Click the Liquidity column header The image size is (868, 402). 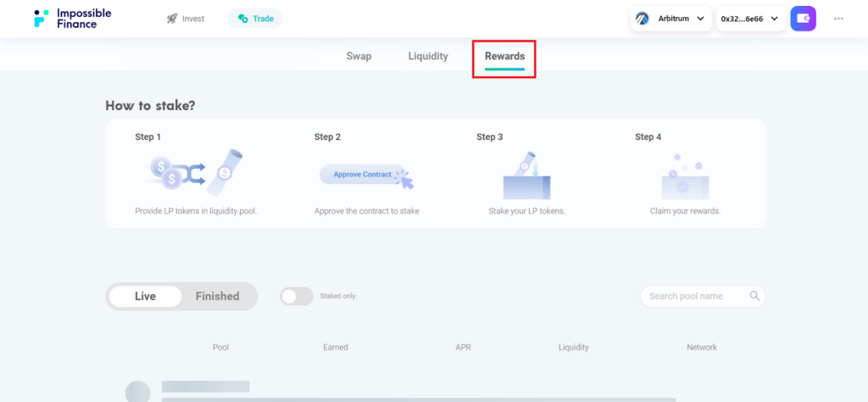pos(574,347)
